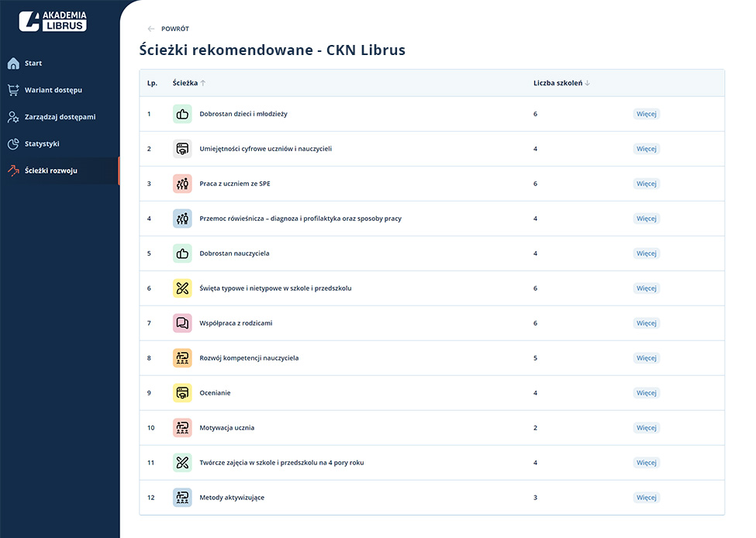The image size is (756, 538).
Task: Click the yellow icon for Święta typowe i nietypowe
Action: coord(182,288)
